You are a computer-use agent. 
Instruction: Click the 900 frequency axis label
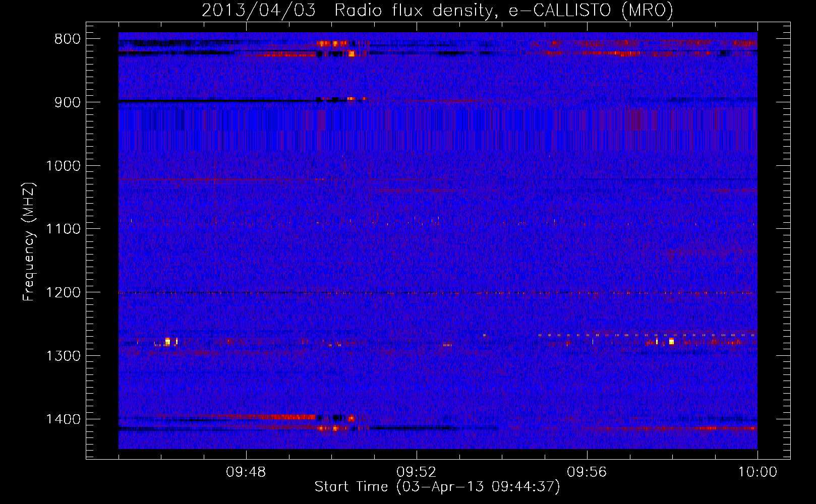[68, 102]
